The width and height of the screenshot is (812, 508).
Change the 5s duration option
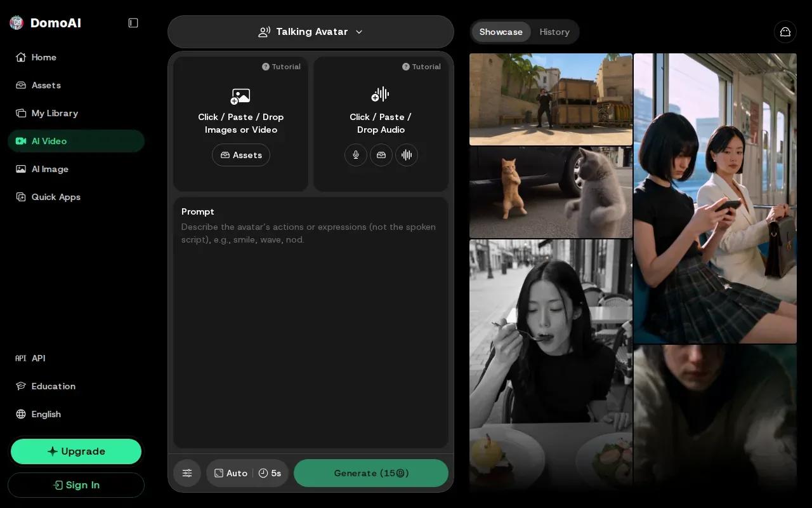coord(270,473)
